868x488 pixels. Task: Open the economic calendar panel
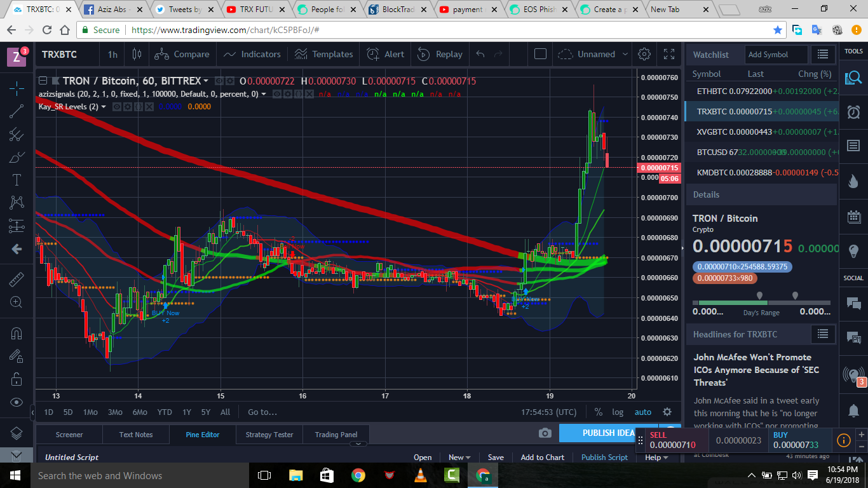click(x=853, y=216)
